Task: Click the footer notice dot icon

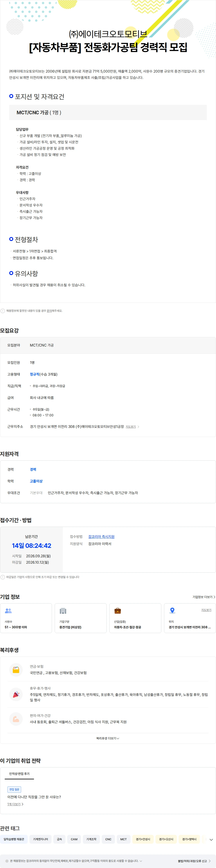Action: [x=7, y=861]
